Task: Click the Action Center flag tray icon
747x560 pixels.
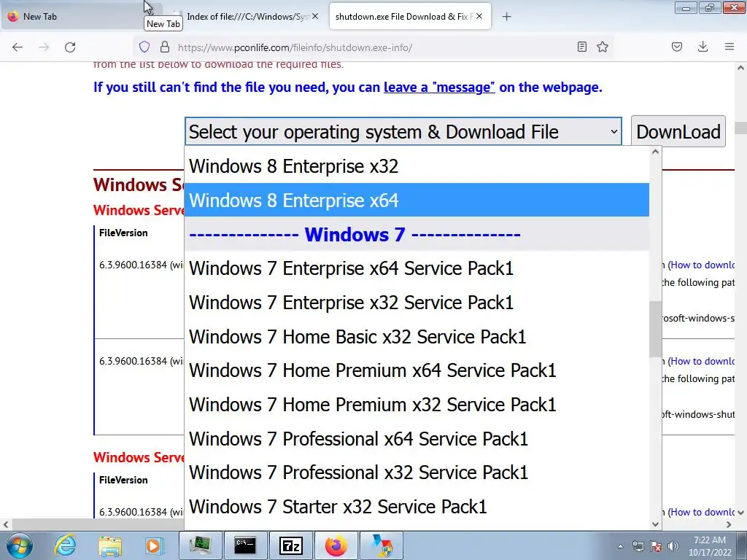Action: pos(656,546)
